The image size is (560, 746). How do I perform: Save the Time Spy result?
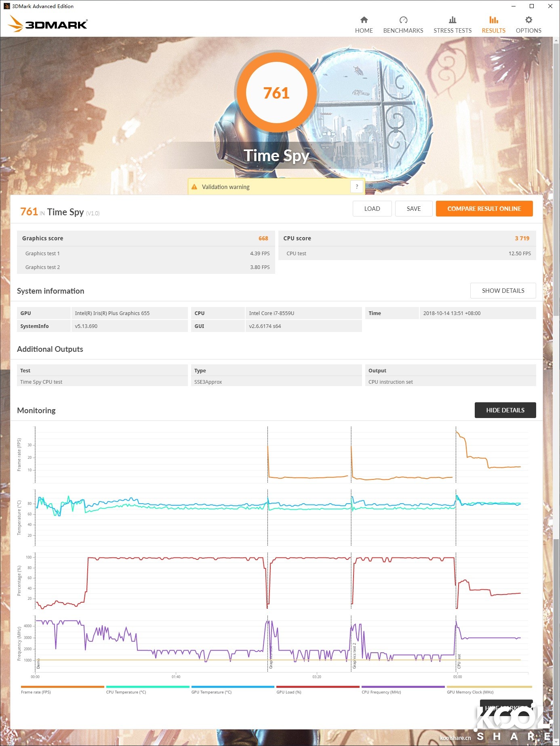[414, 208]
